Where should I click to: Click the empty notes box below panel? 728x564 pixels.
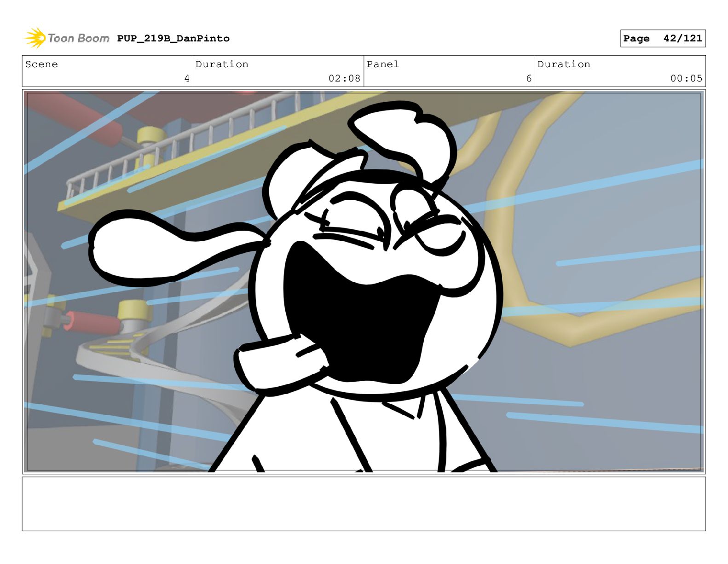[364, 504]
